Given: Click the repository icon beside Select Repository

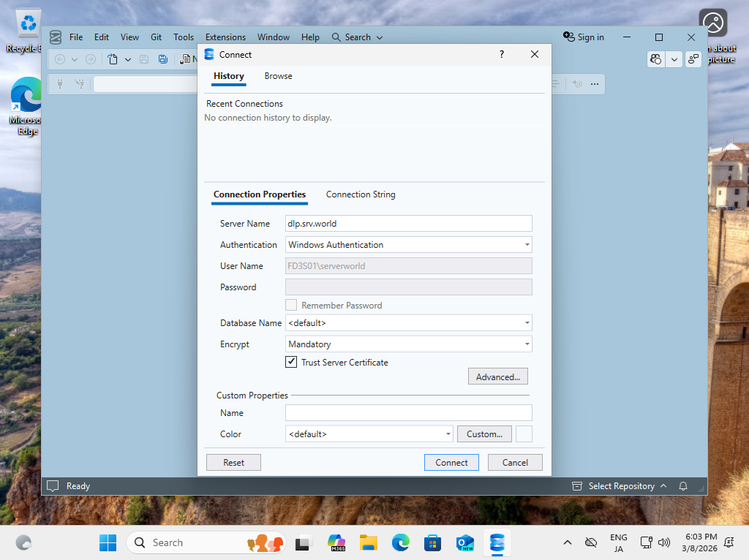Looking at the screenshot, I should pos(577,486).
